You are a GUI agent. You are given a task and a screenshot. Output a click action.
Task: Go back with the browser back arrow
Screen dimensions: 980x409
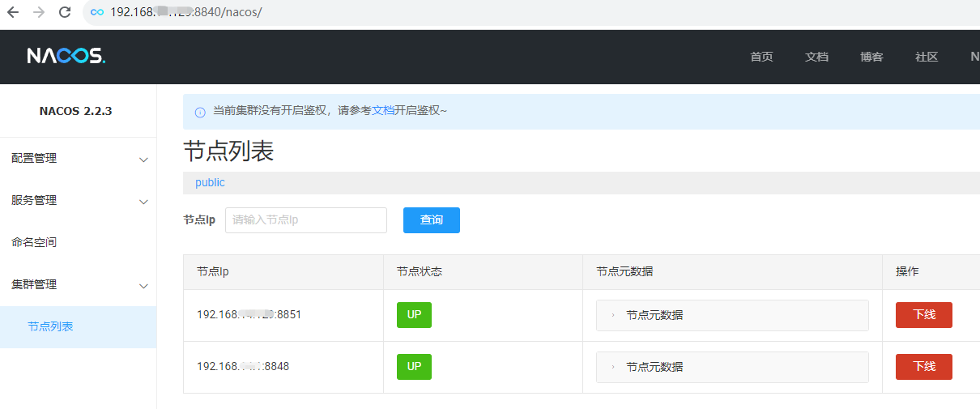[13, 12]
